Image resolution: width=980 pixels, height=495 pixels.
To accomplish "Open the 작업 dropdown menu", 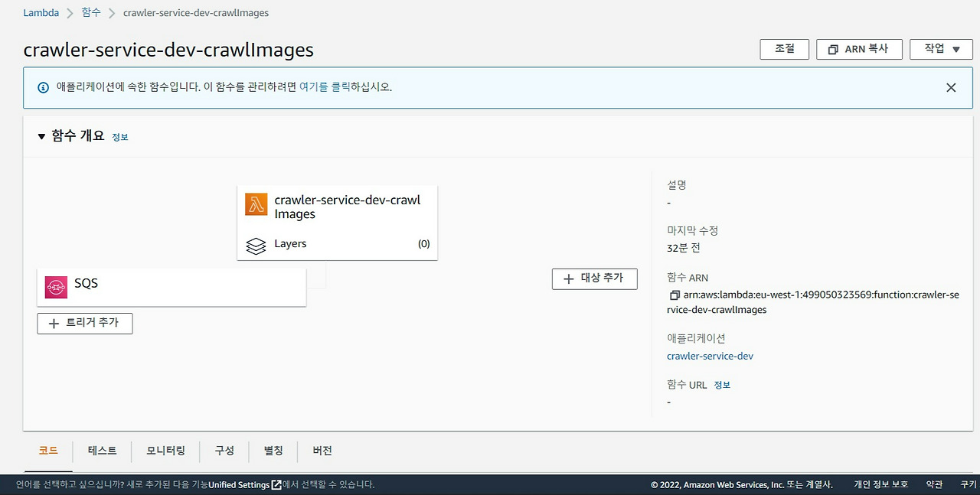I will [x=941, y=49].
